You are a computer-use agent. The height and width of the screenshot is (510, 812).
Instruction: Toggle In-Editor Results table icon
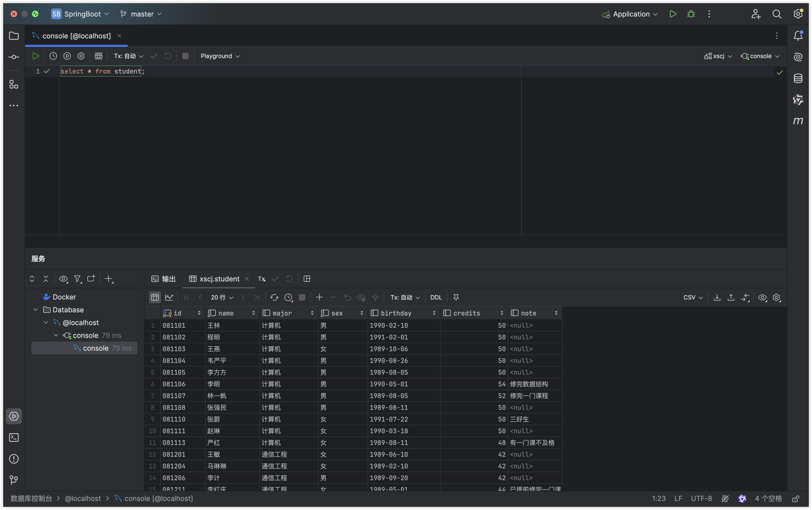pyautogui.click(x=99, y=56)
